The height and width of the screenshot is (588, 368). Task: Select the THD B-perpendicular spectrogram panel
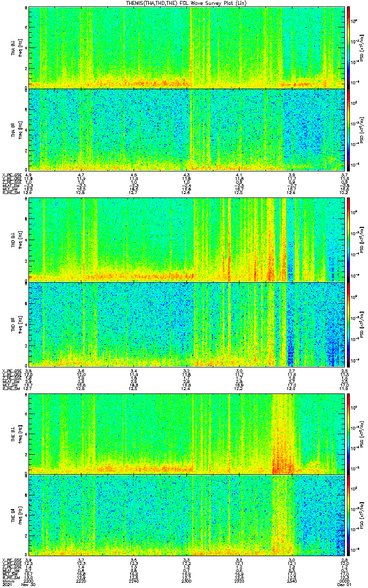click(x=187, y=240)
